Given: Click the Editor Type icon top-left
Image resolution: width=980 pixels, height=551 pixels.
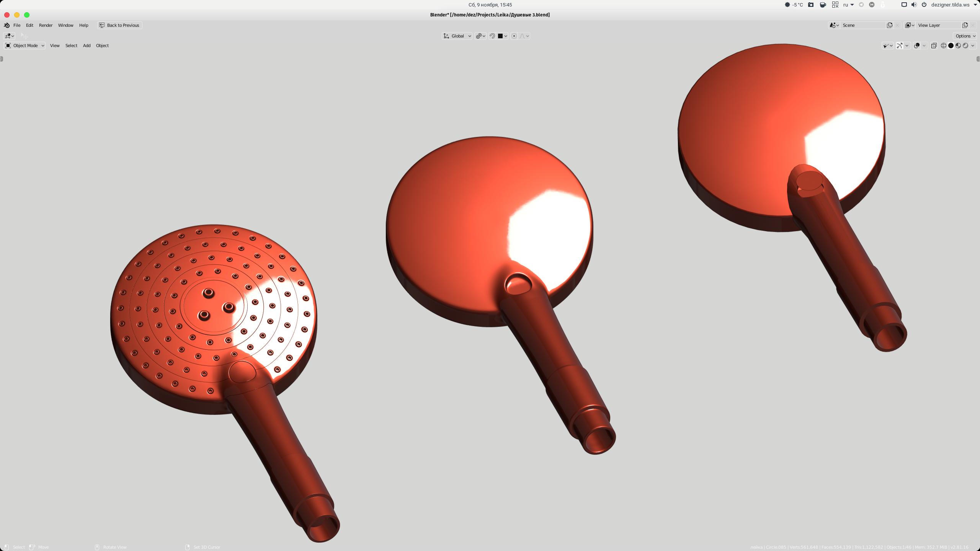Looking at the screenshot, I should click(x=7, y=36).
